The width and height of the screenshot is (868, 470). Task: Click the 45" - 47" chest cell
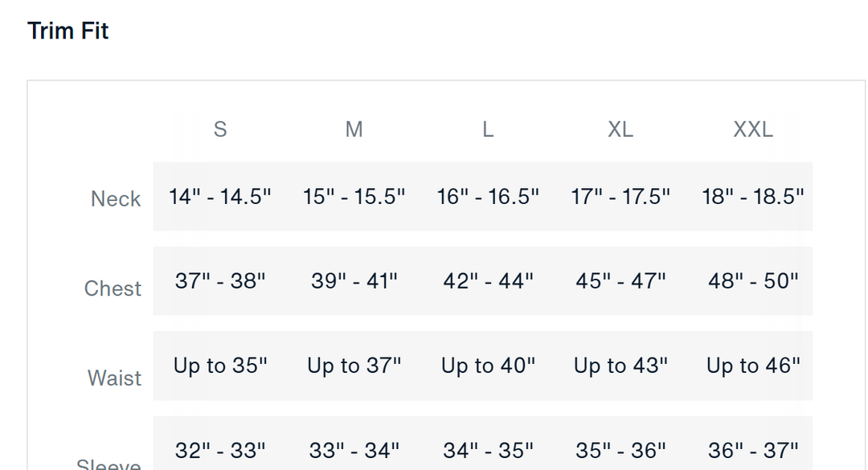[x=620, y=281]
